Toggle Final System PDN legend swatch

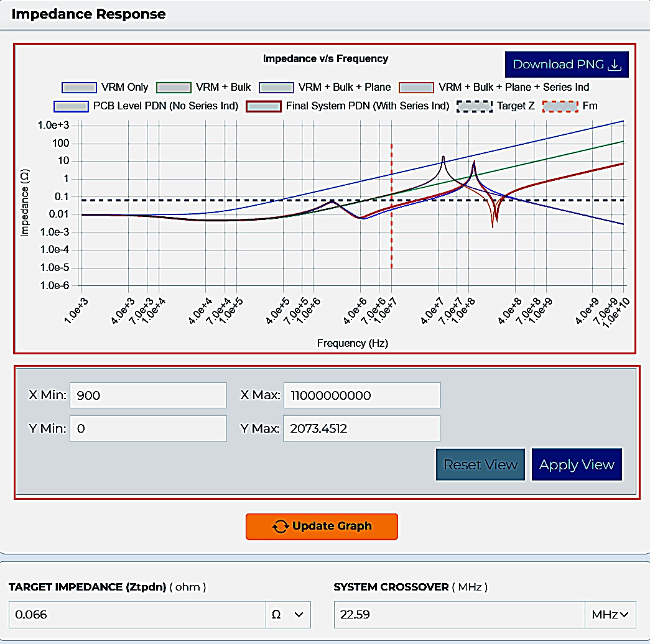point(264,106)
